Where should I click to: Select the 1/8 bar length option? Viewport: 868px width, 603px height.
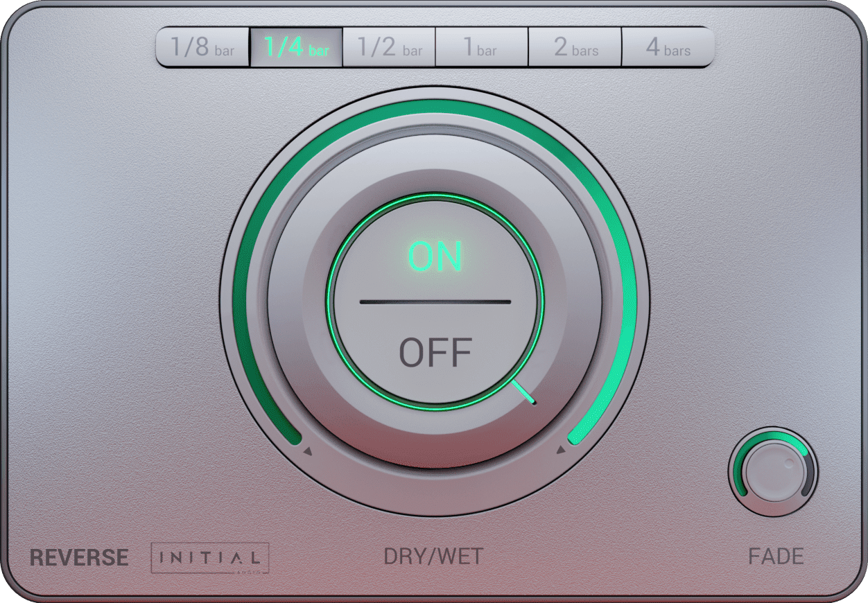202,47
